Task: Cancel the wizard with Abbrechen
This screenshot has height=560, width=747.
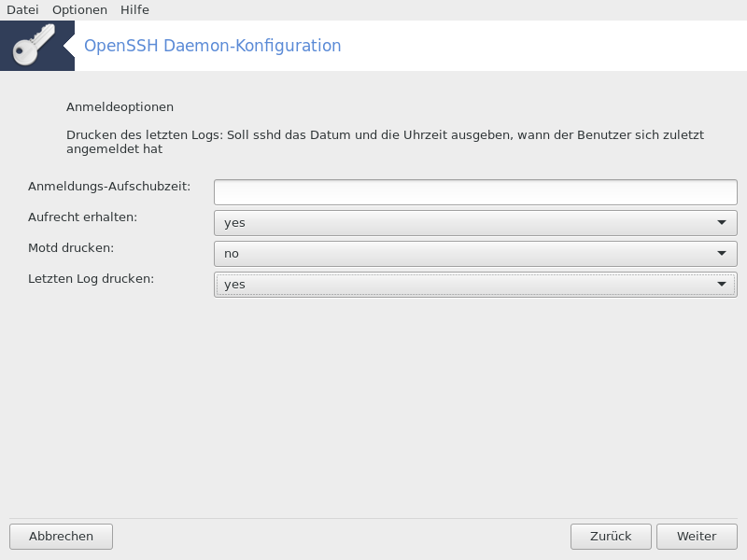Action: (x=61, y=537)
